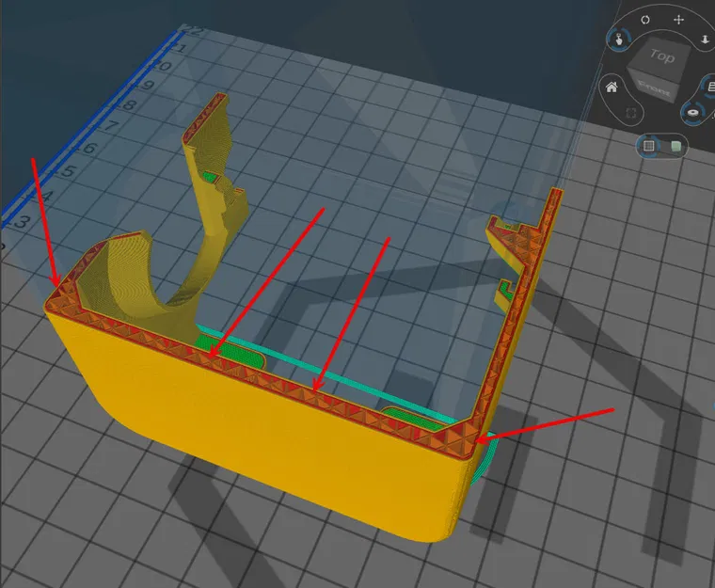The width and height of the screenshot is (715, 588).
Task: Activate the orbit rotate view tool
Action: click(x=645, y=20)
